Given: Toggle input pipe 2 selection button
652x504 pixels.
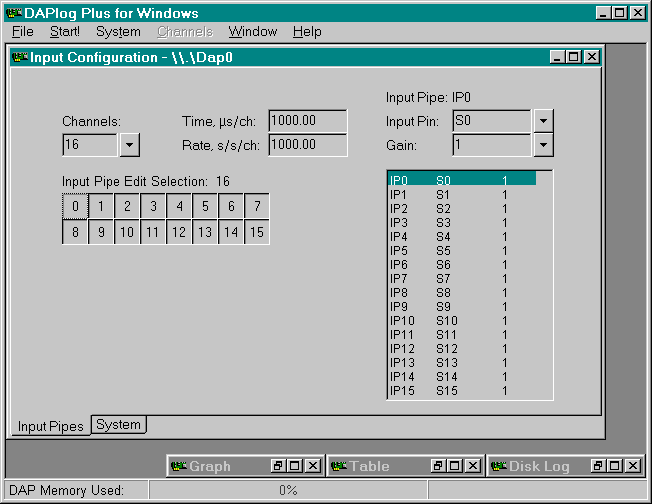Looking at the screenshot, I should [127, 206].
